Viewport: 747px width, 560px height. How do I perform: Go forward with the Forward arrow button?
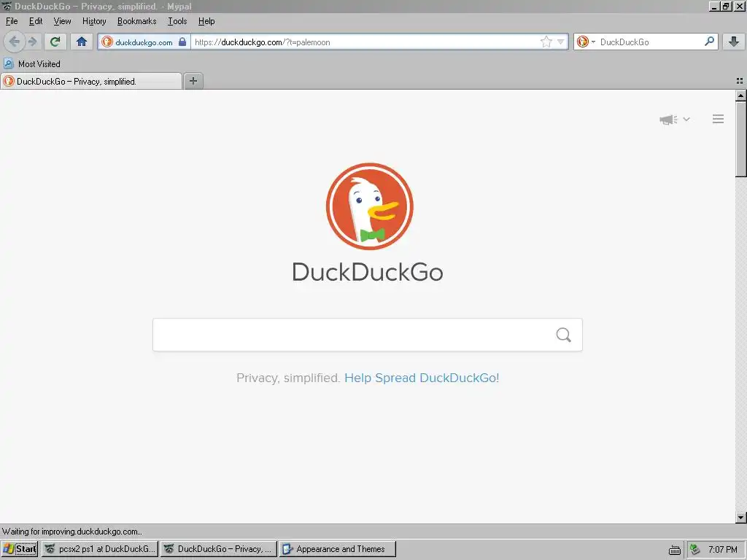click(x=32, y=42)
